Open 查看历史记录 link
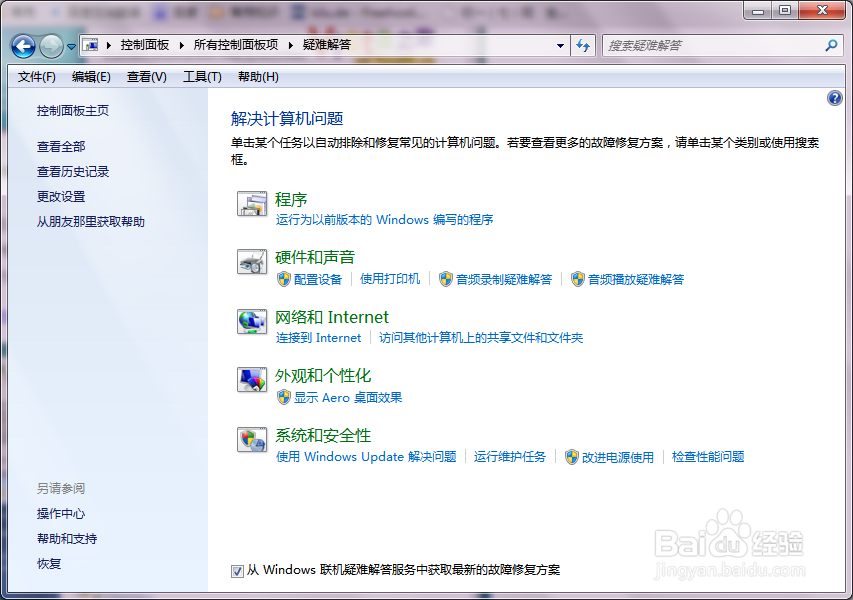This screenshot has height=600, width=853. click(73, 172)
